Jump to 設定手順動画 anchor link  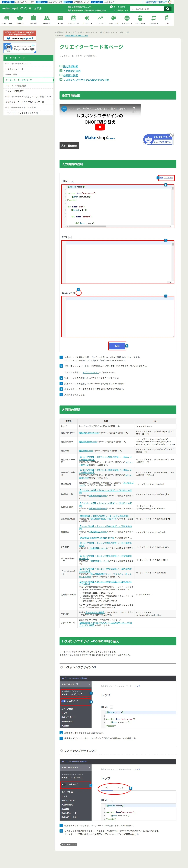(x=71, y=66)
